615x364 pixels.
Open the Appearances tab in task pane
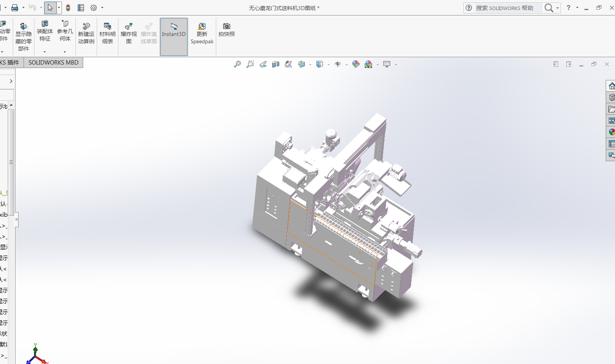coord(611,132)
